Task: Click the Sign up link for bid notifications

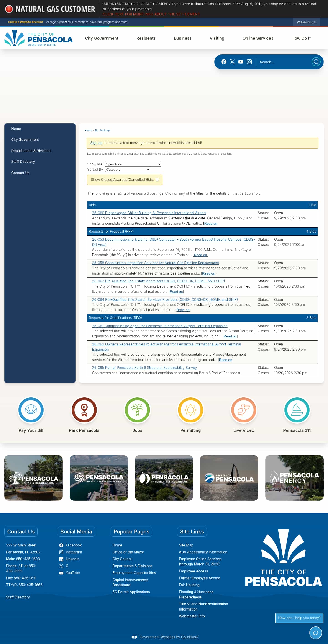Action: click(96, 143)
